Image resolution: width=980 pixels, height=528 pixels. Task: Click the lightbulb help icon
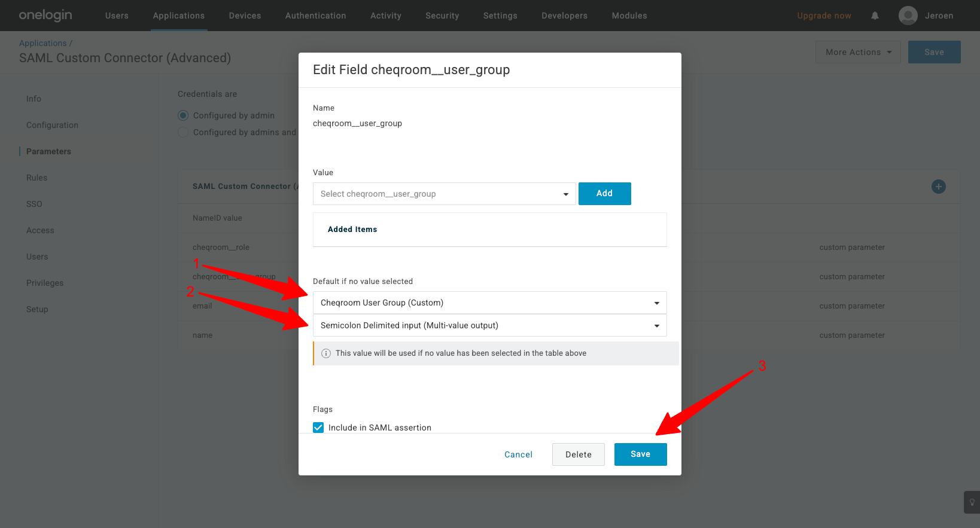tap(972, 502)
